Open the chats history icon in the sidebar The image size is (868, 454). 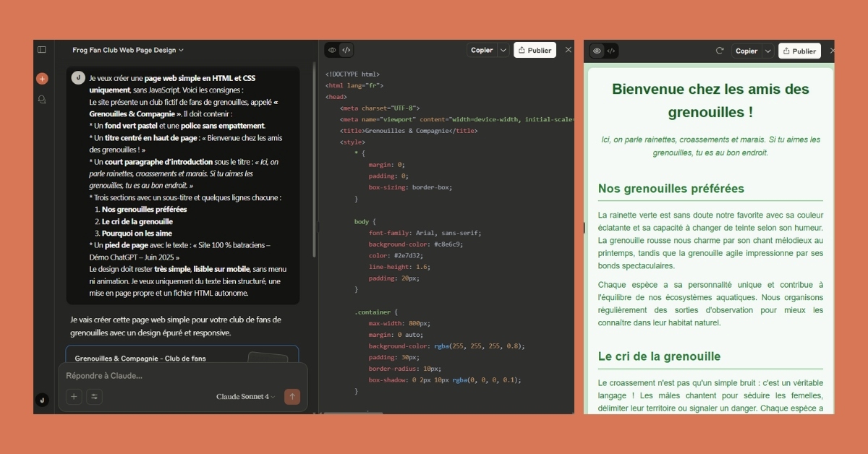coord(42,100)
